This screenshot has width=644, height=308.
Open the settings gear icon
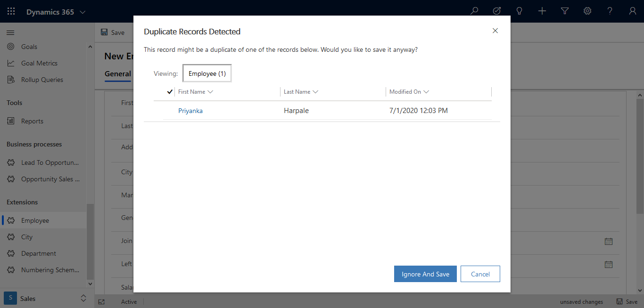click(587, 10)
